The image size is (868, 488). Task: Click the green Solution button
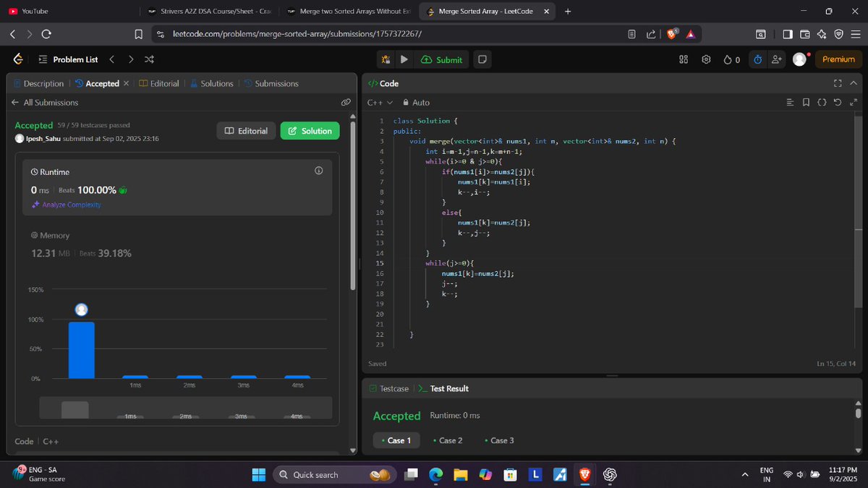point(310,131)
